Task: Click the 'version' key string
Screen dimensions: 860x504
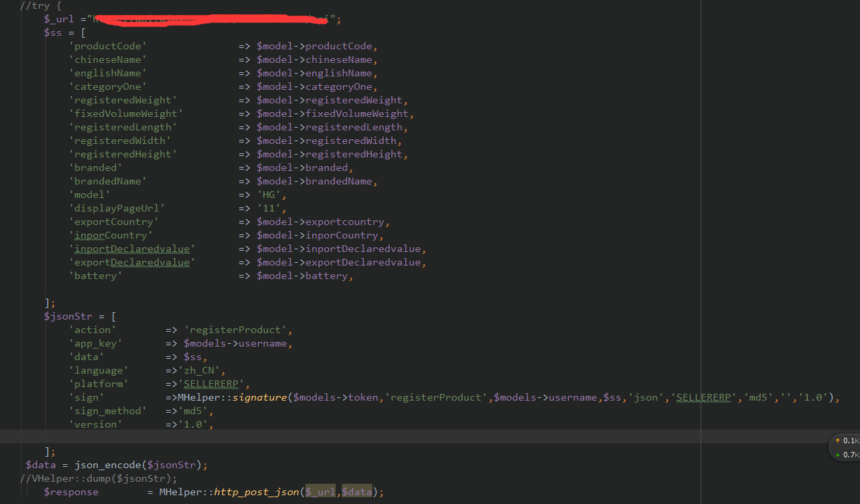Action: (x=95, y=424)
